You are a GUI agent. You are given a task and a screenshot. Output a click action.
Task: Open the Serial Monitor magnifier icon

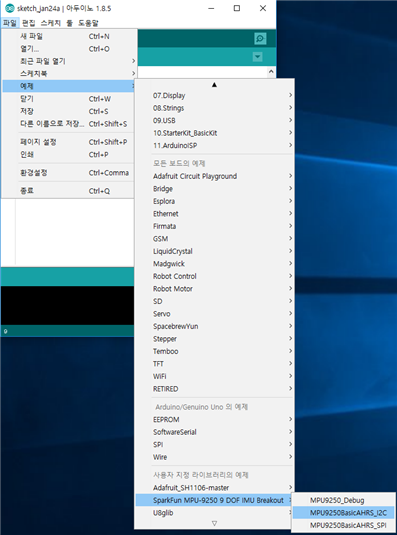tap(260, 39)
